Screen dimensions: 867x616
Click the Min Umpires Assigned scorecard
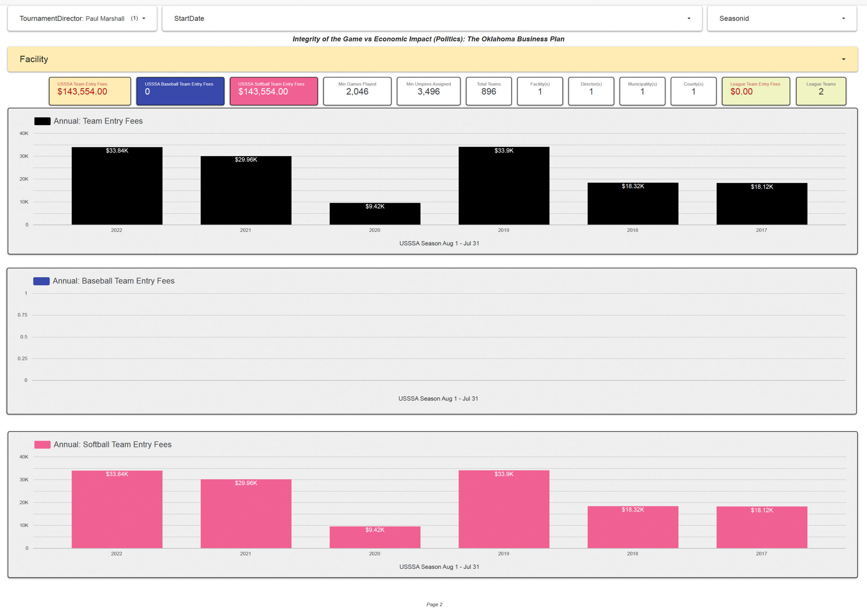428,91
